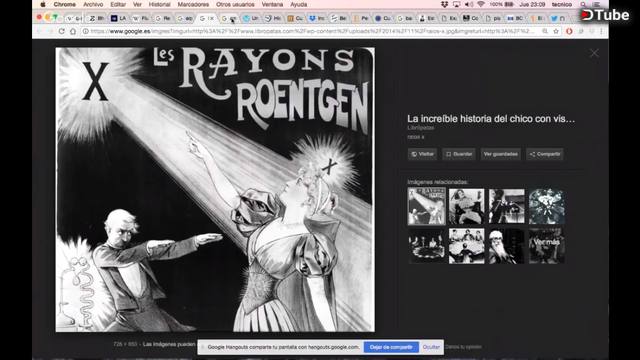
Task: Open the Chrome application menu
Action: click(x=64, y=4)
